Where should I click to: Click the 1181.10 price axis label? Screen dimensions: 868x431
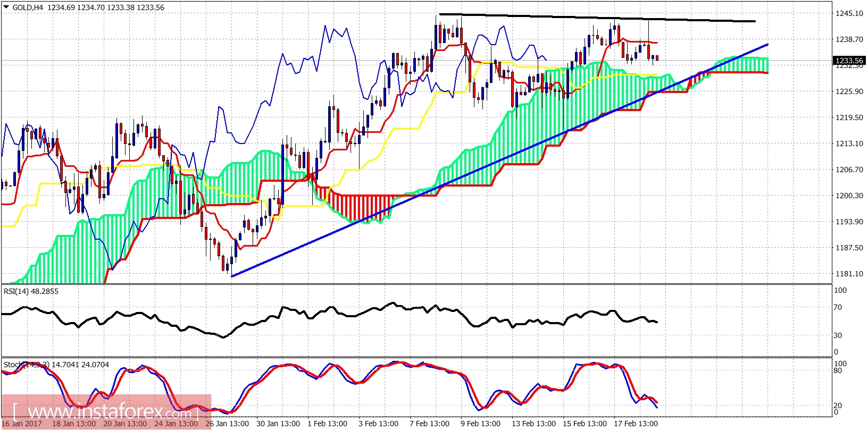849,274
